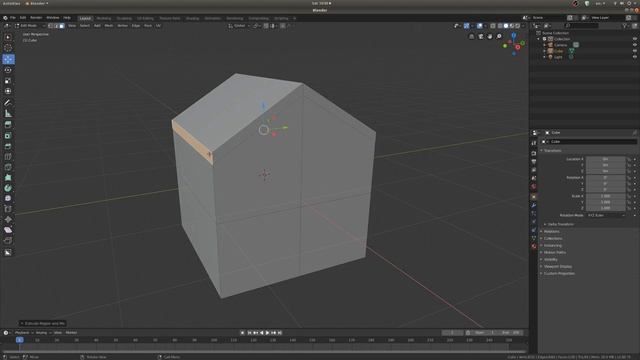640x360 pixels.
Task: Toggle visibility of Camera in outliner
Action: (x=635, y=45)
